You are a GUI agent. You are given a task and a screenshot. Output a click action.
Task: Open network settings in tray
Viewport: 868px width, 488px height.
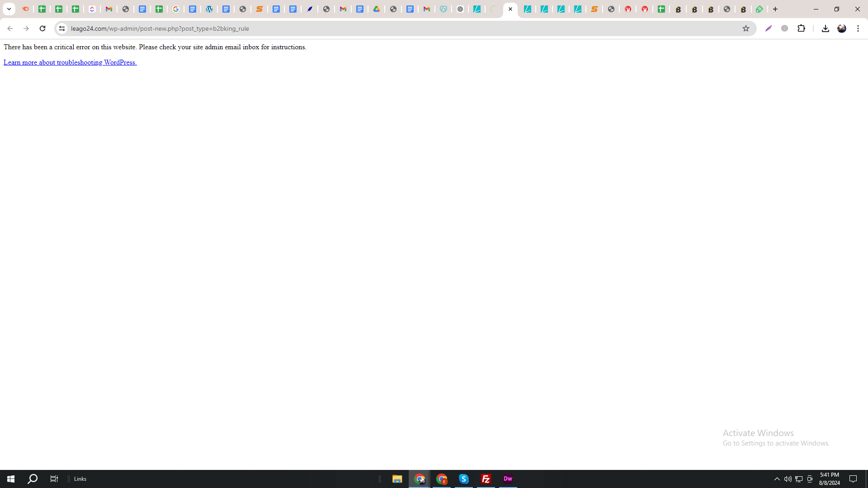[799, 479]
